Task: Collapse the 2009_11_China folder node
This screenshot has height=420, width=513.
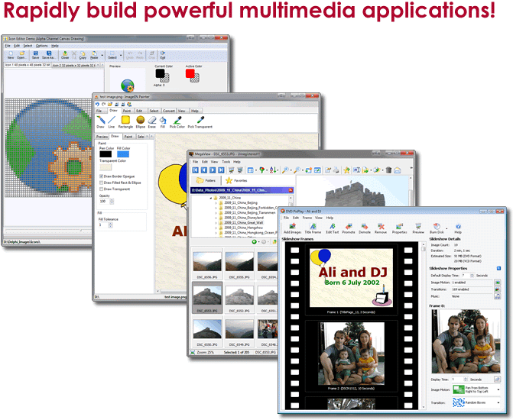Action: click(x=211, y=198)
